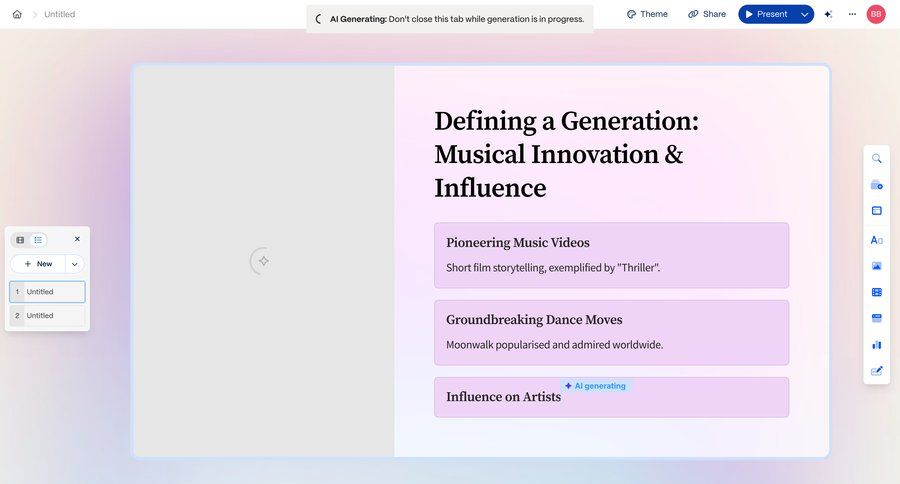Click the AI sparkle icon beside Present
Image resolution: width=900 pixels, height=484 pixels.
[828, 14]
